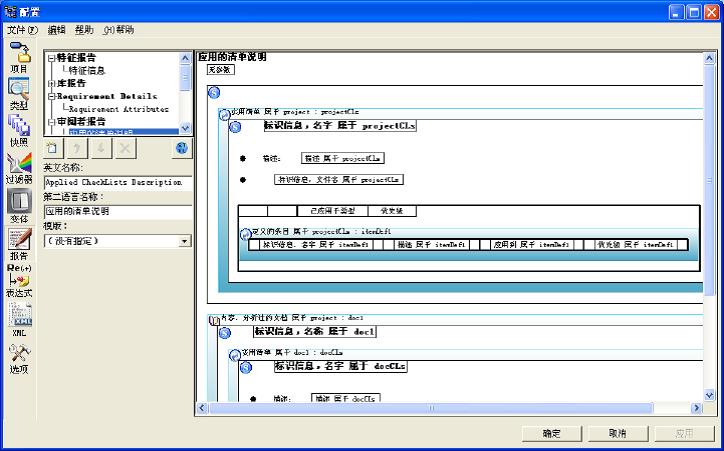Viewport: 724px width, 451px height.
Task: Click the move-down arrow button below the tree
Action: pos(102,148)
